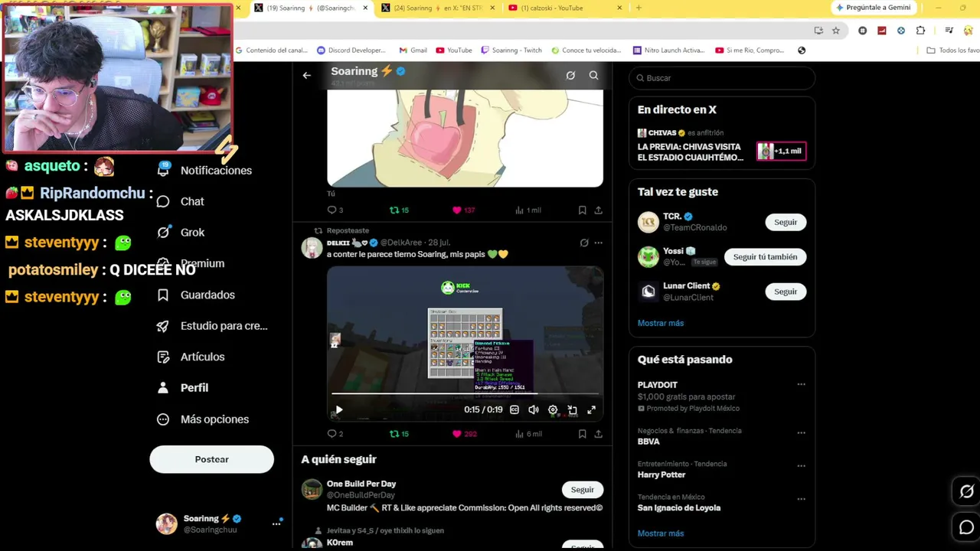Bookmark the DELKII post
980x551 pixels.
pyautogui.click(x=582, y=434)
